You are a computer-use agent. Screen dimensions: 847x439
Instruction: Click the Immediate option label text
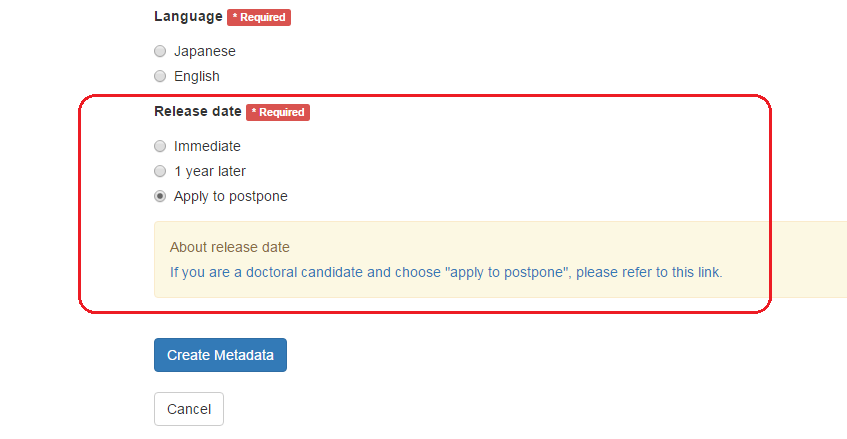point(207,146)
